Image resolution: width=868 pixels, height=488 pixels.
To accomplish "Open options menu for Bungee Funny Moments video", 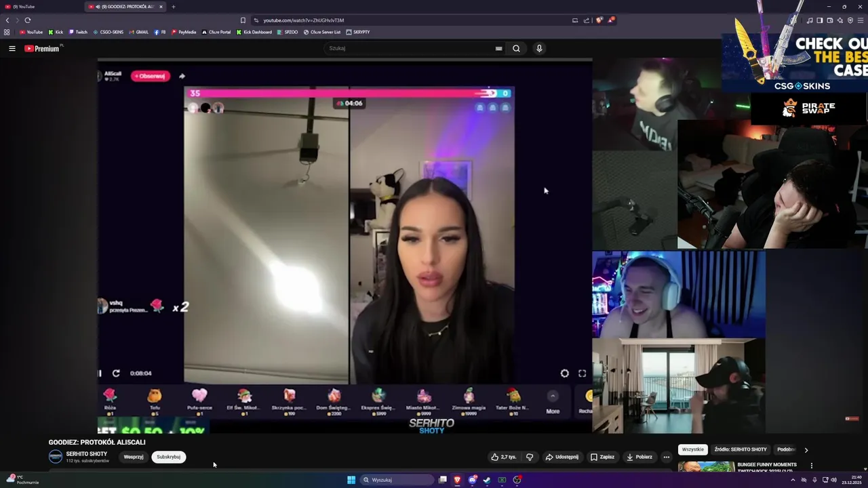I will (811, 466).
